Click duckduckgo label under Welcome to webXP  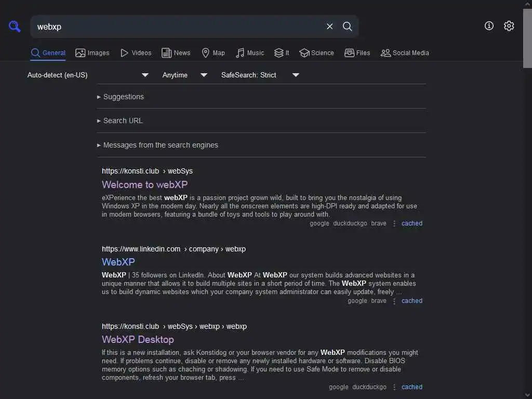pyautogui.click(x=350, y=223)
